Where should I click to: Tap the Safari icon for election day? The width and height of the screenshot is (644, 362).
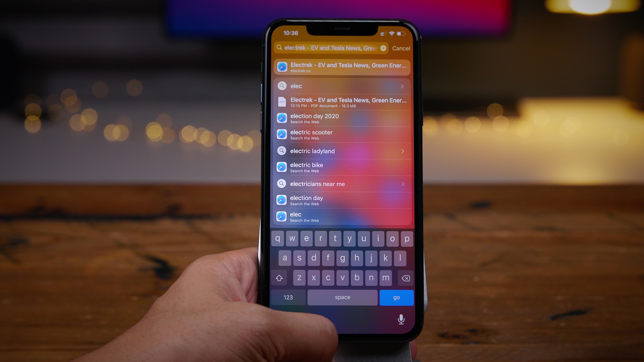pos(281,200)
